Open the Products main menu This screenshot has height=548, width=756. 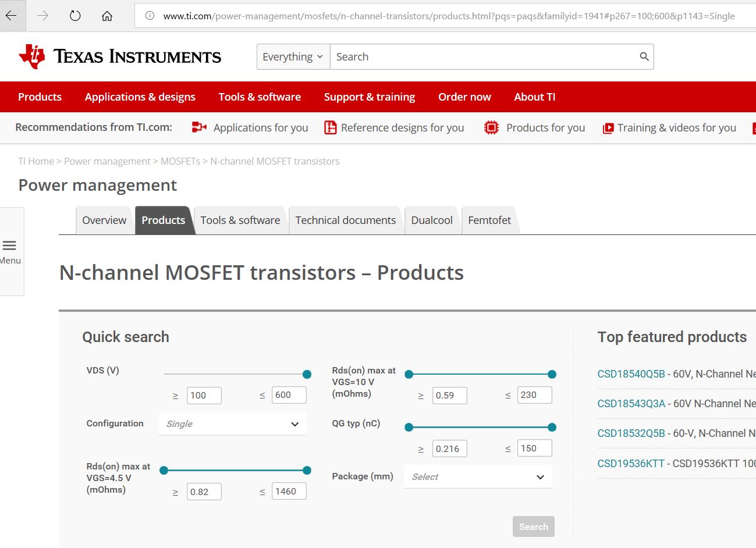[x=40, y=97]
